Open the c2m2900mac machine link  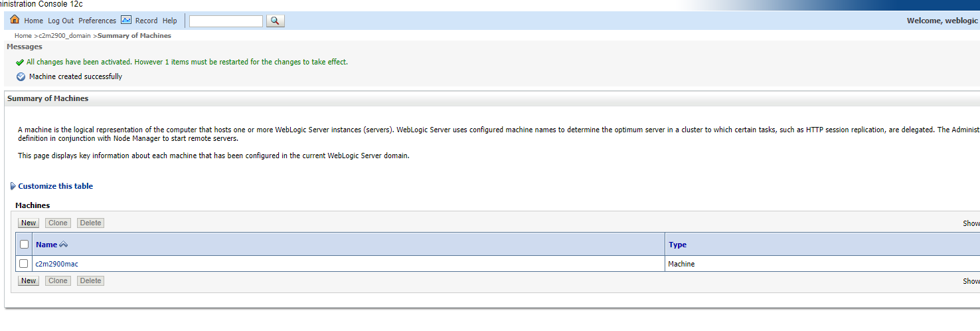[x=56, y=264]
